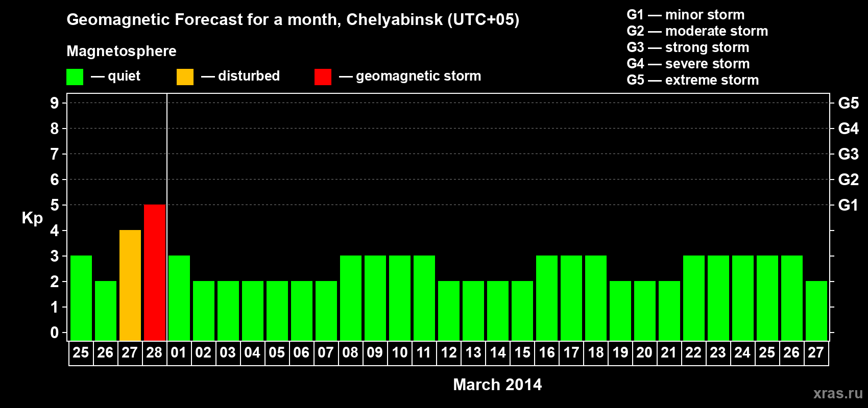Click the March 2014 caption

497,385
